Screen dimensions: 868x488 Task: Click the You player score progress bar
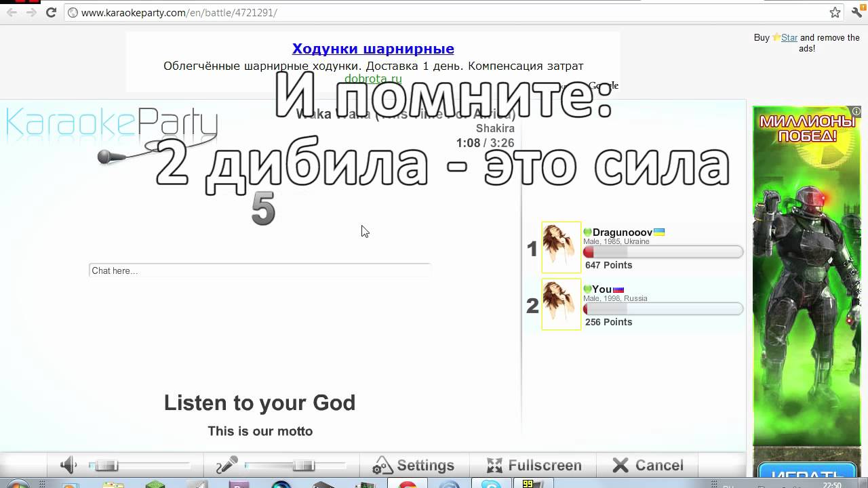[x=663, y=309]
